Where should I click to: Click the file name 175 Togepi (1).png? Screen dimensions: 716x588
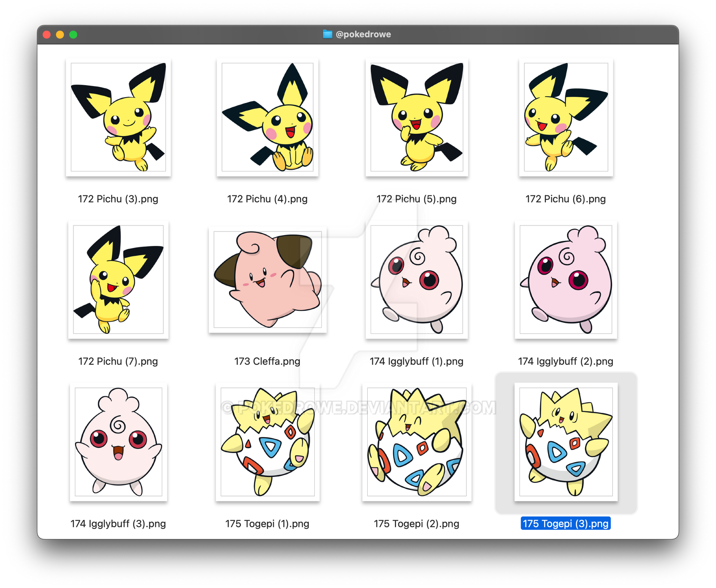click(267, 524)
